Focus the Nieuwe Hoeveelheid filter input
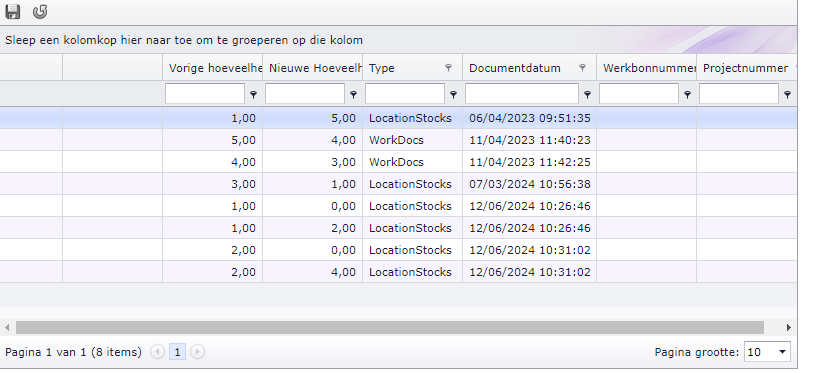814x373 pixels. tap(305, 94)
